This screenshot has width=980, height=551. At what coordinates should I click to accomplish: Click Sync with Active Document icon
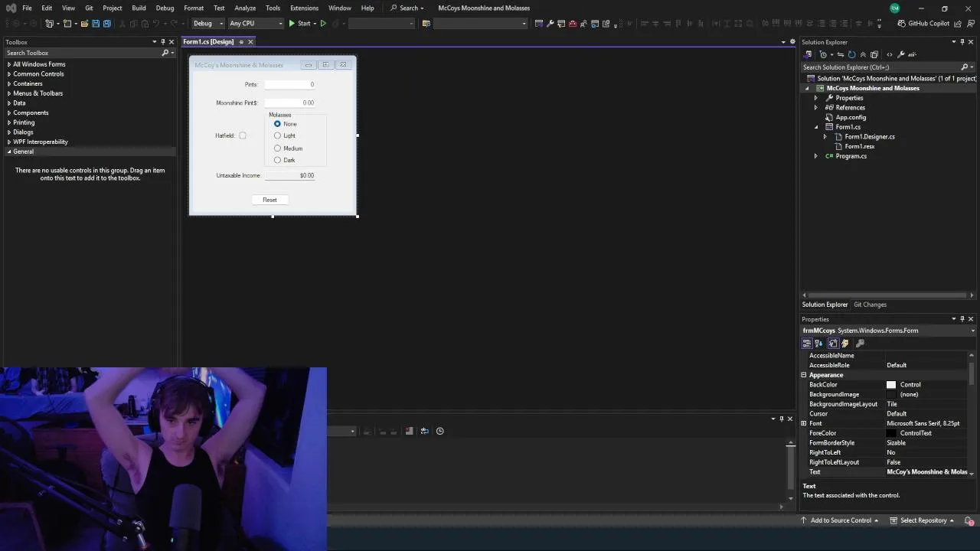pos(841,54)
